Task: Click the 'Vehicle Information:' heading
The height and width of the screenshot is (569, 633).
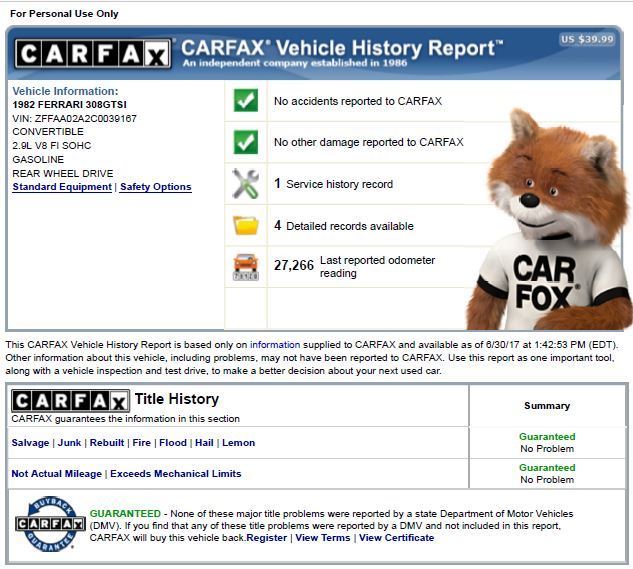Action: point(65,91)
